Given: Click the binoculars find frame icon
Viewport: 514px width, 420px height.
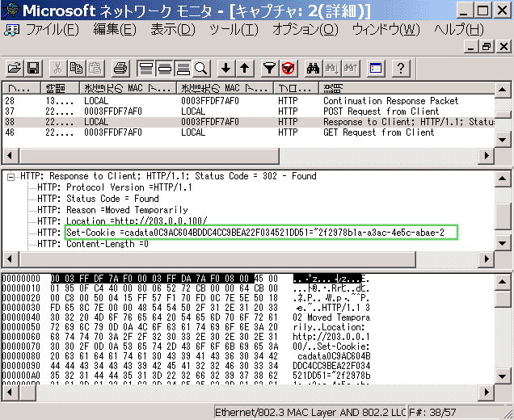Looking at the screenshot, I should 313,69.
